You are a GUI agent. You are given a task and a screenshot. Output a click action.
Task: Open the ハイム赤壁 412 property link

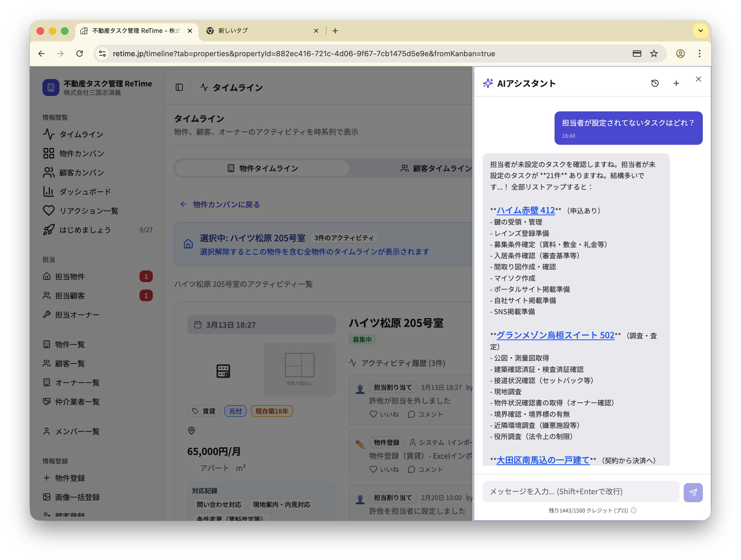click(x=526, y=211)
